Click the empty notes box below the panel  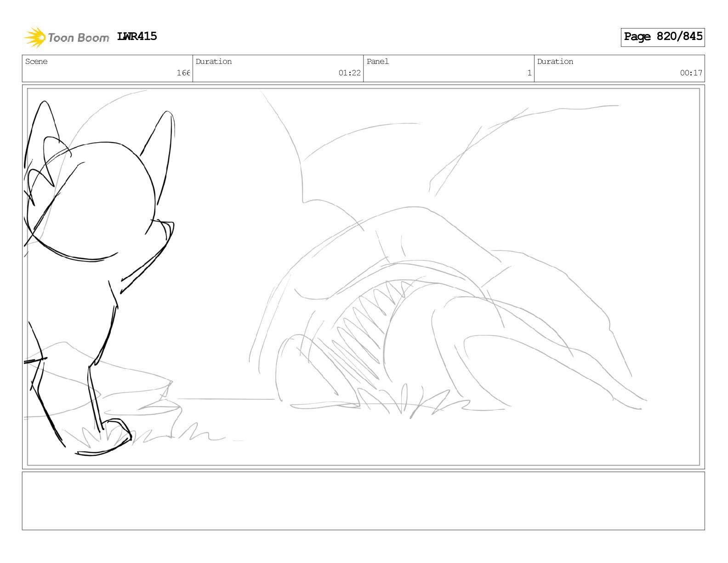point(363,501)
